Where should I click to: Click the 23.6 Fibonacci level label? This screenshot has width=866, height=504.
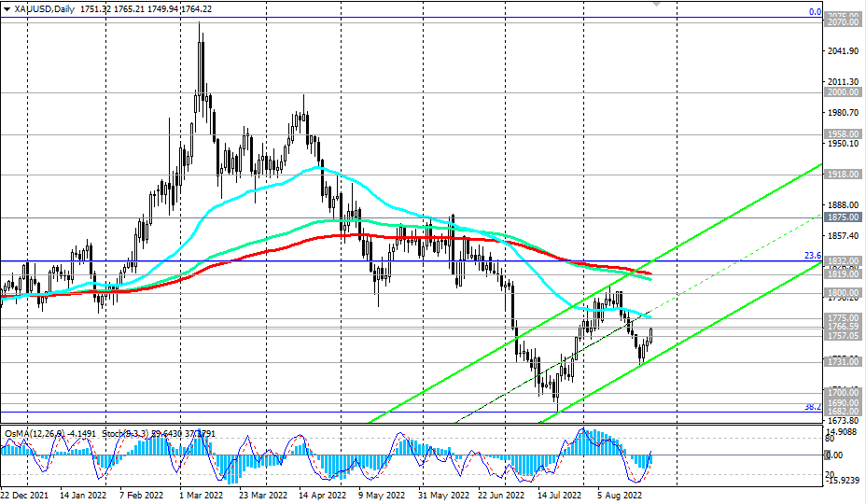812,255
